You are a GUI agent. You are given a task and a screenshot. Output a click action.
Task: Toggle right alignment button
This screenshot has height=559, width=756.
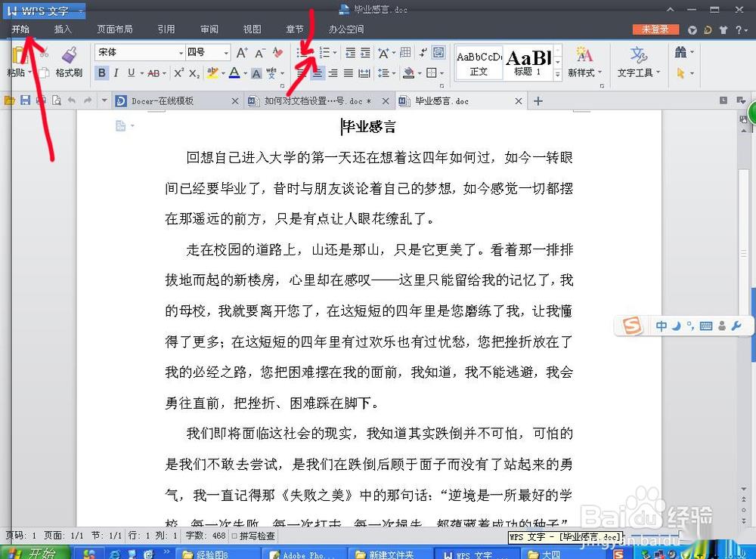pyautogui.click(x=333, y=73)
